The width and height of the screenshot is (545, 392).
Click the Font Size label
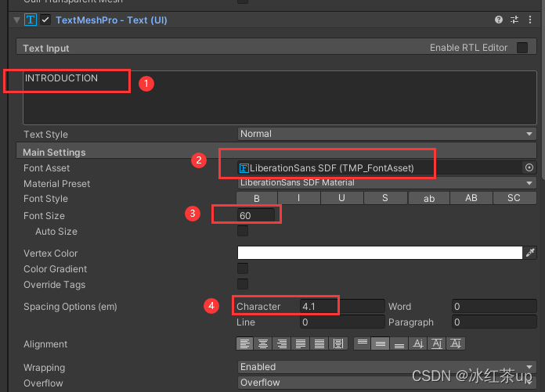44,216
